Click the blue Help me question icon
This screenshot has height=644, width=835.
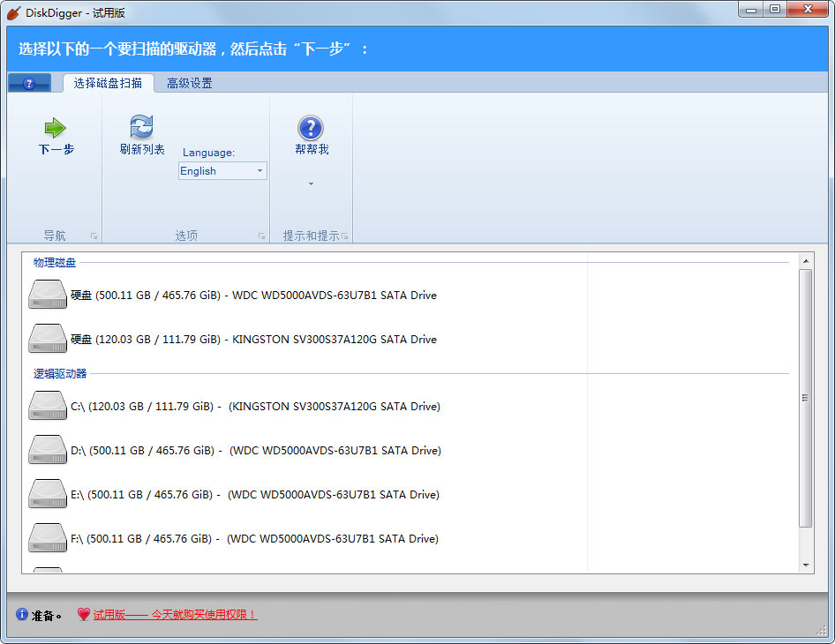pos(311,128)
